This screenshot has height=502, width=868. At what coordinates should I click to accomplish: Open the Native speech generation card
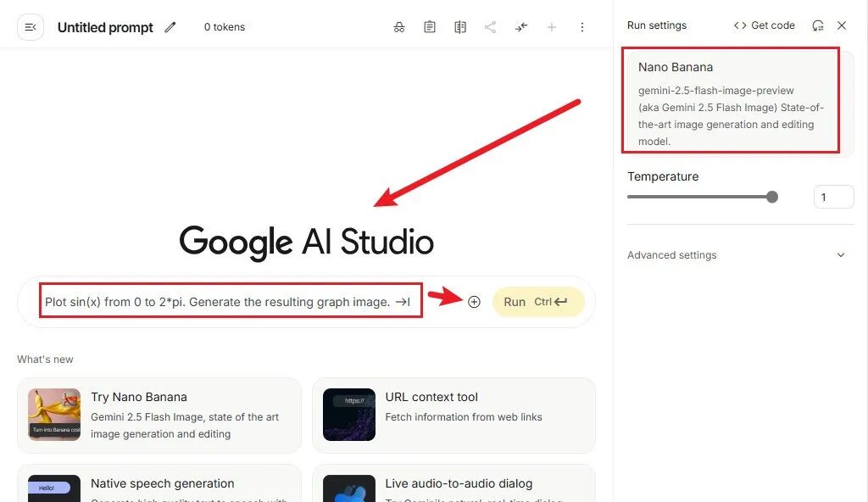159,483
